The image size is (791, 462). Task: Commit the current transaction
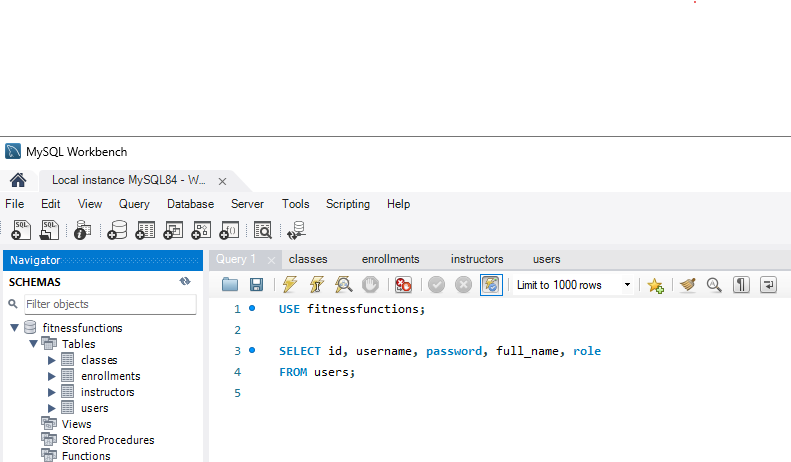436,285
